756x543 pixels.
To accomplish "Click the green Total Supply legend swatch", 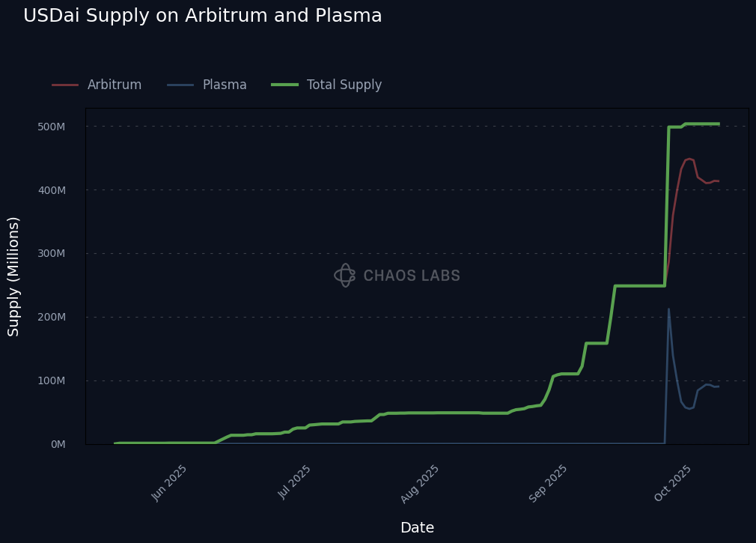I will pos(284,85).
